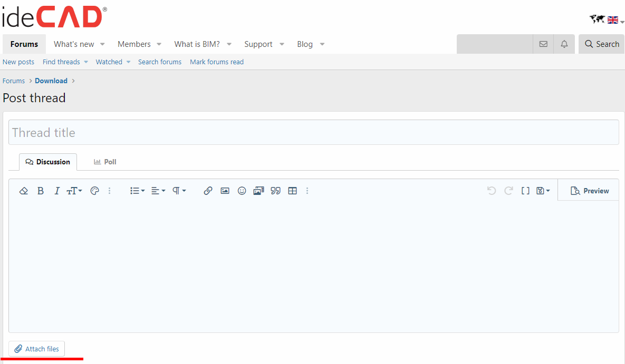This screenshot has width=625, height=364.
Task: Insert a table into the post
Action: (293, 191)
